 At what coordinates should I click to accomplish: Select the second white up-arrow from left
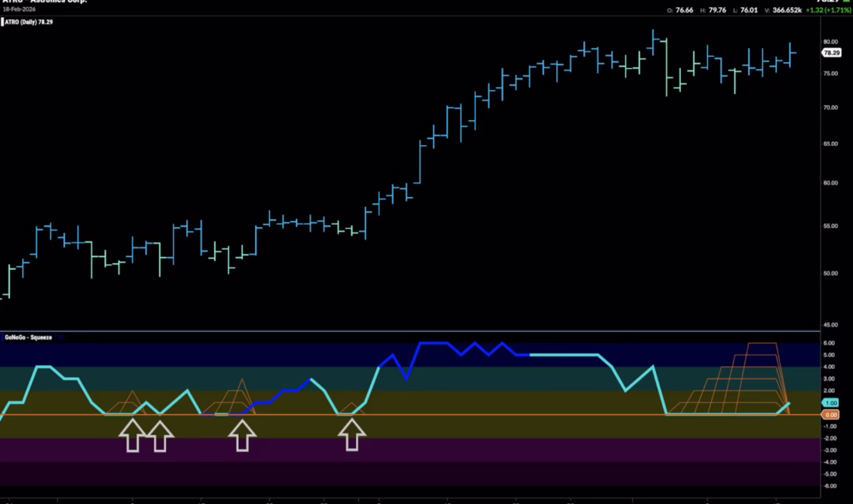coord(160,435)
